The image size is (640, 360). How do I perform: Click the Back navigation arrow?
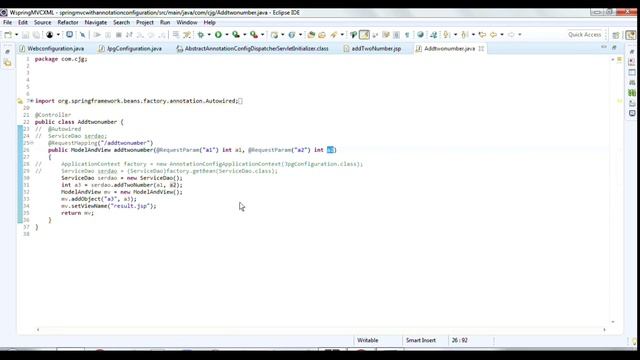tap(493, 35)
